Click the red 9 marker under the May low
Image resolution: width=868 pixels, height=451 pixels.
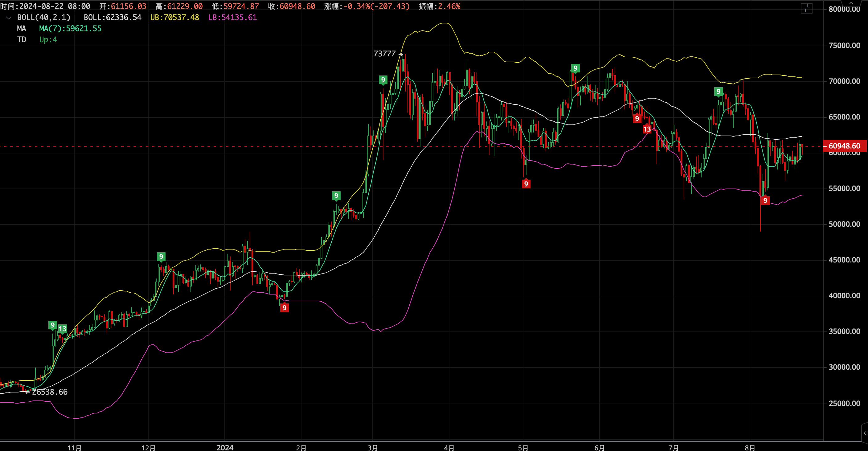point(526,184)
